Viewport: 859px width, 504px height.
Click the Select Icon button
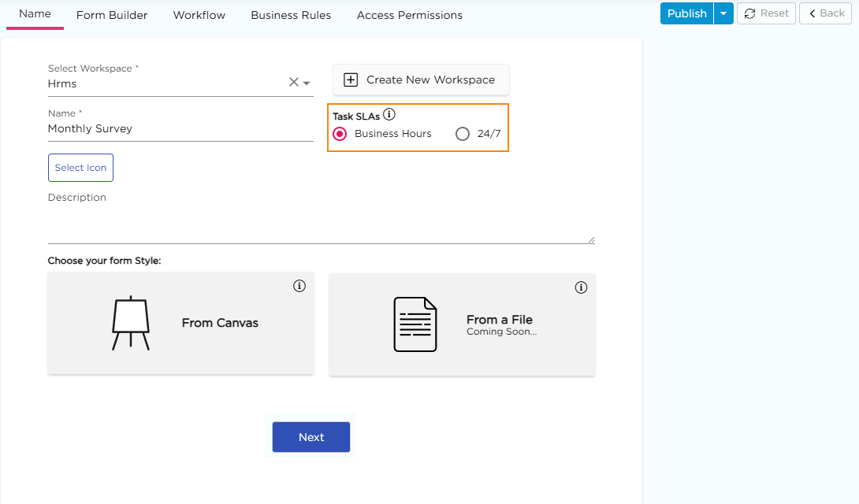(x=80, y=168)
